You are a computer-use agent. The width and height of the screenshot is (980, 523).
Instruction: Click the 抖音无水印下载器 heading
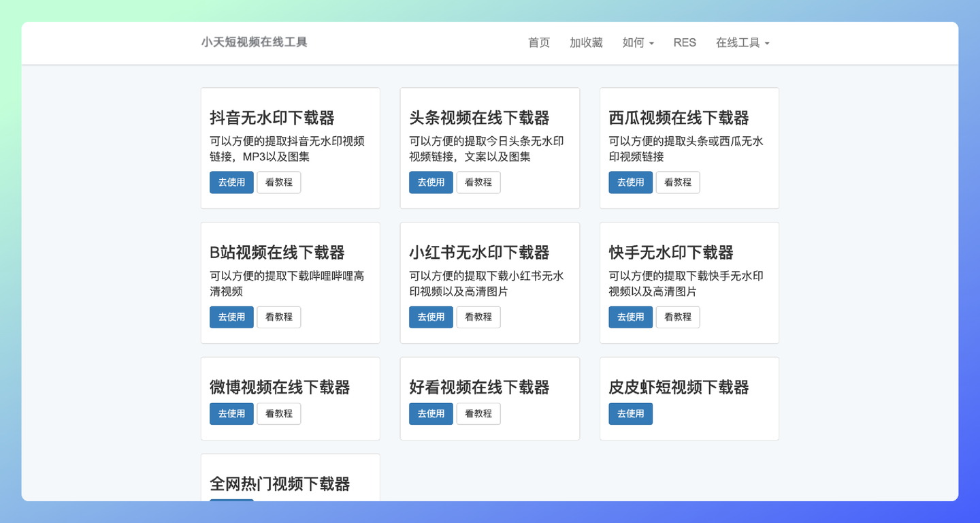pos(272,118)
